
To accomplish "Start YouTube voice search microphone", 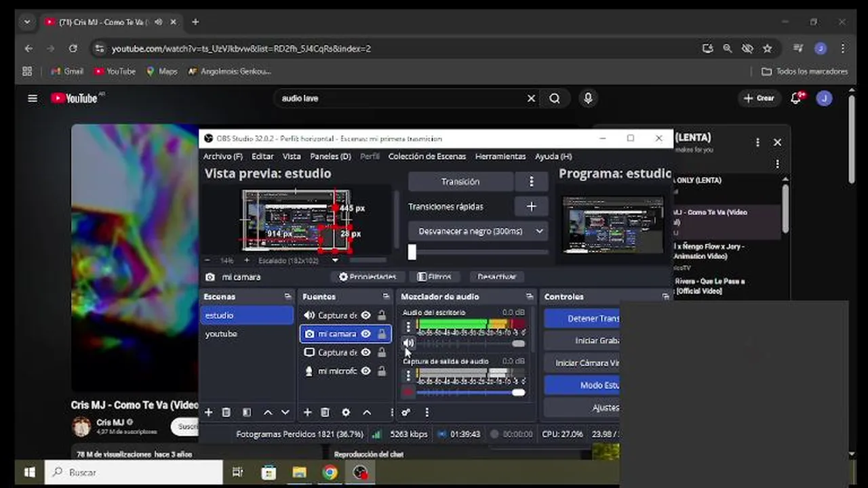I will pos(588,98).
